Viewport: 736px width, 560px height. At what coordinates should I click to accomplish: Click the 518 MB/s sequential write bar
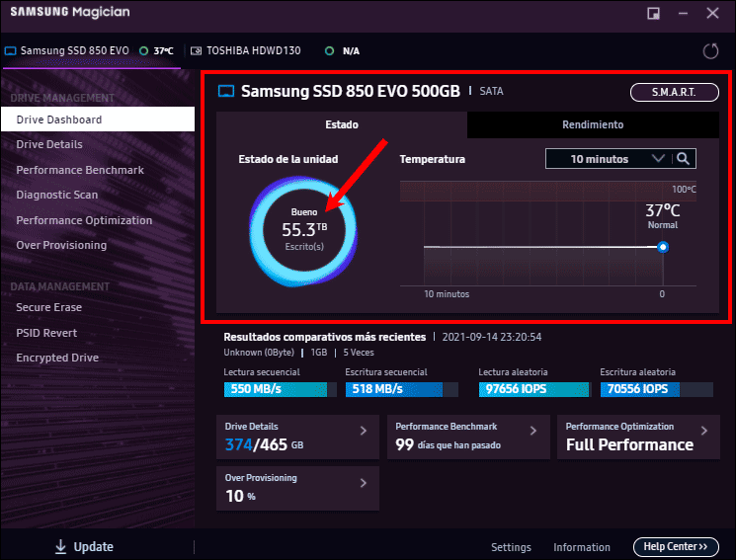pos(402,389)
